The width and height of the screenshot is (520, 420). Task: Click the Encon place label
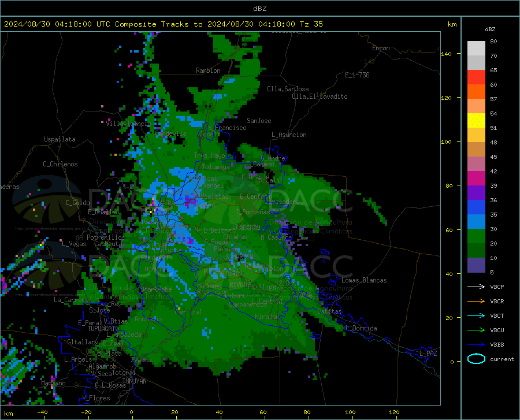point(381,48)
